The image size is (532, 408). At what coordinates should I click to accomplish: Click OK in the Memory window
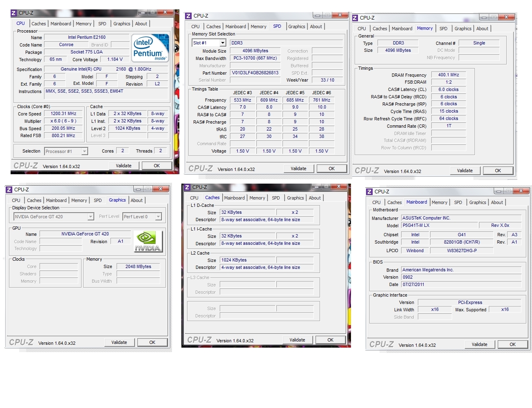coord(498,171)
